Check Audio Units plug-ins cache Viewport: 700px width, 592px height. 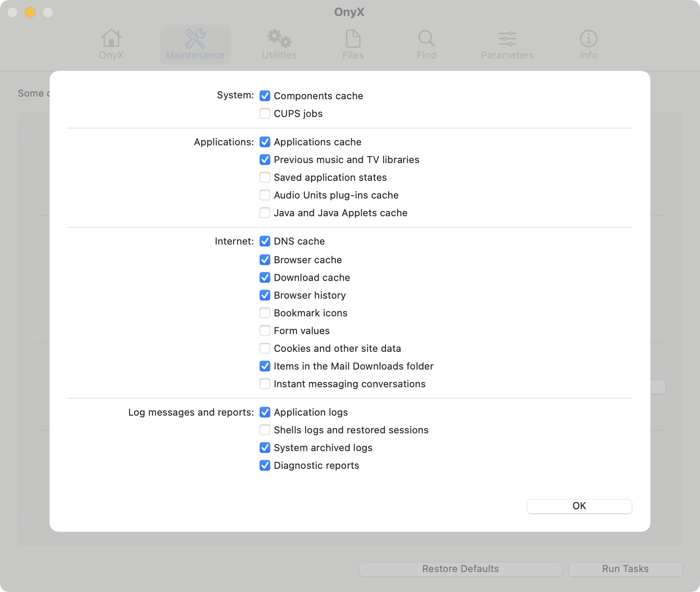[x=265, y=195]
